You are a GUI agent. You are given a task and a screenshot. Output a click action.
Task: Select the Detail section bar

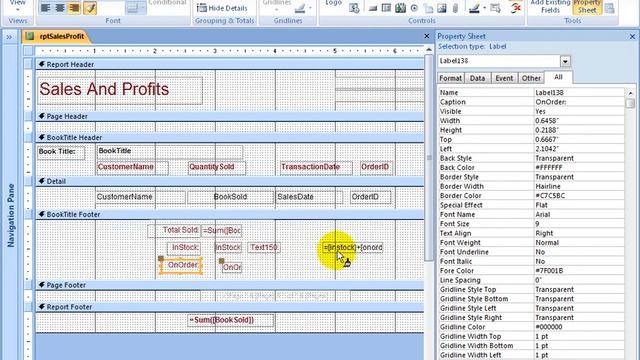(230, 181)
